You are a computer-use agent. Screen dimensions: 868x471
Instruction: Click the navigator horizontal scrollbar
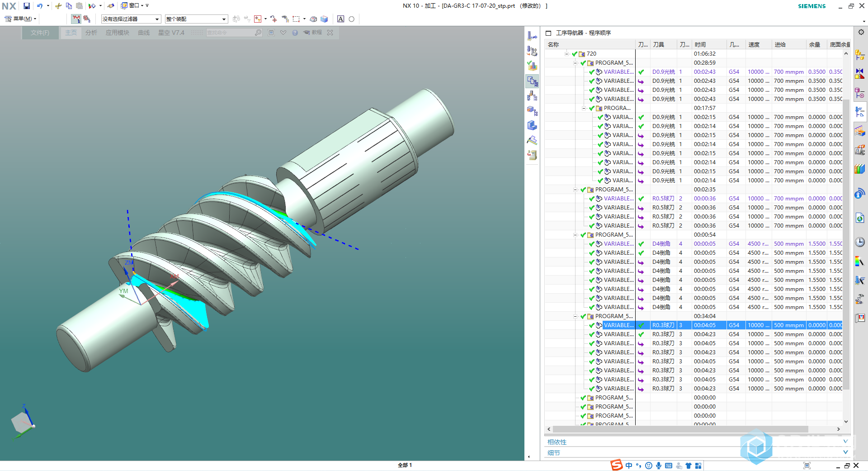pos(680,429)
